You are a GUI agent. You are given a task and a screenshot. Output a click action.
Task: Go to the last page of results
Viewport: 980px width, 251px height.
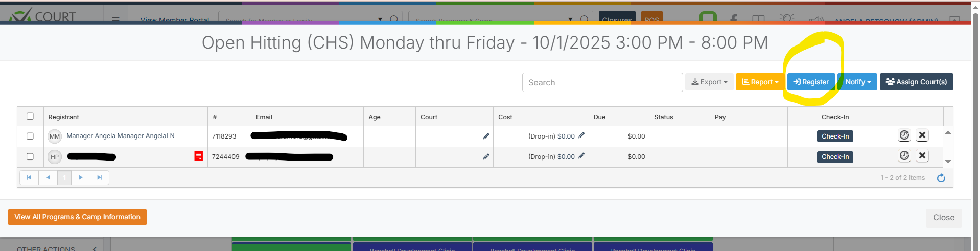click(100, 177)
